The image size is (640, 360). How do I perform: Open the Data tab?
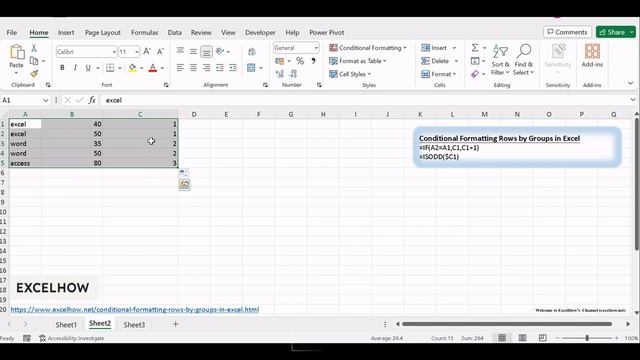(x=174, y=32)
